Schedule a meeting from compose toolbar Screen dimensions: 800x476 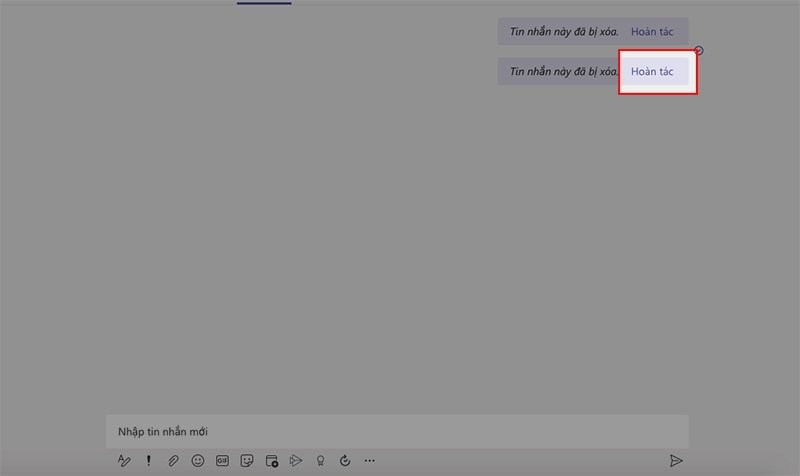(271, 461)
